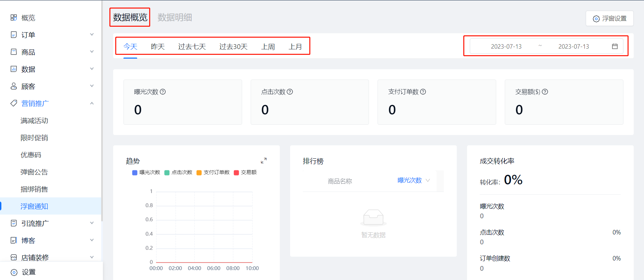The width and height of the screenshot is (644, 280).
Task: Open the calendar icon in date range
Action: tap(615, 46)
